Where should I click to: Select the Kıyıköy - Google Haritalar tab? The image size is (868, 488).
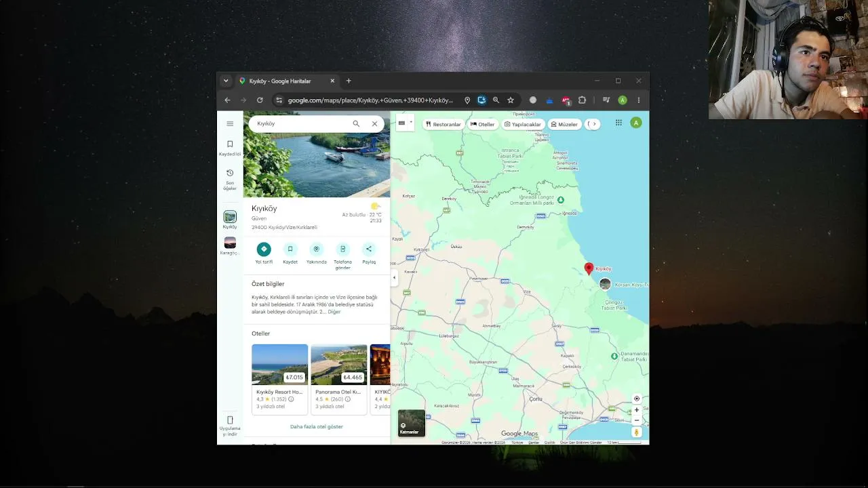click(288, 81)
